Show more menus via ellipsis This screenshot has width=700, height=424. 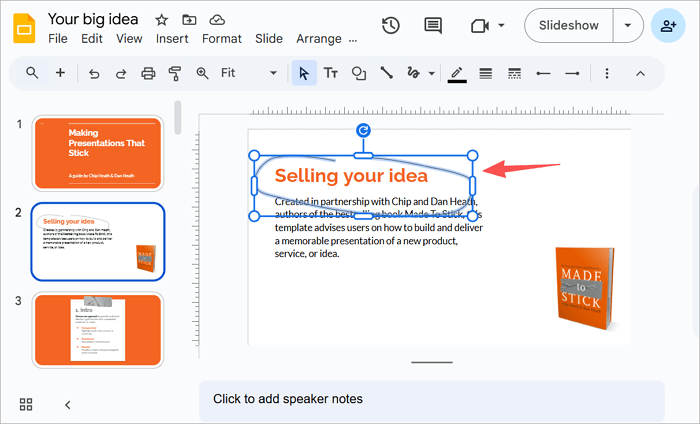tap(353, 40)
